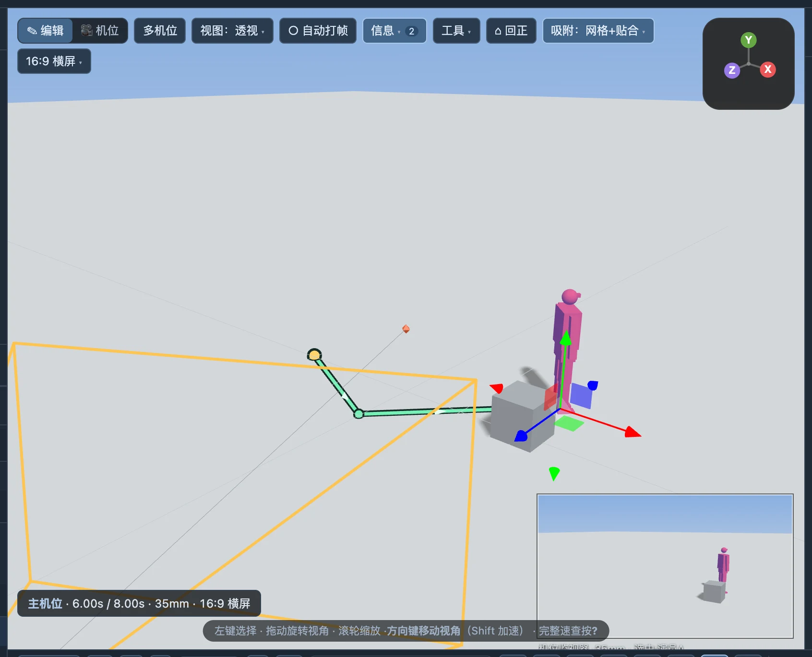Click the Y axis on orientation gizmo
This screenshot has height=657, width=812.
point(748,40)
